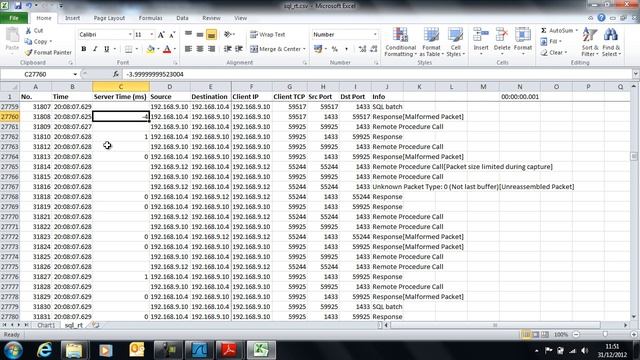Viewport: 640px width, 360px height.
Task: Click the Insert Function fx button
Action: coord(116,74)
